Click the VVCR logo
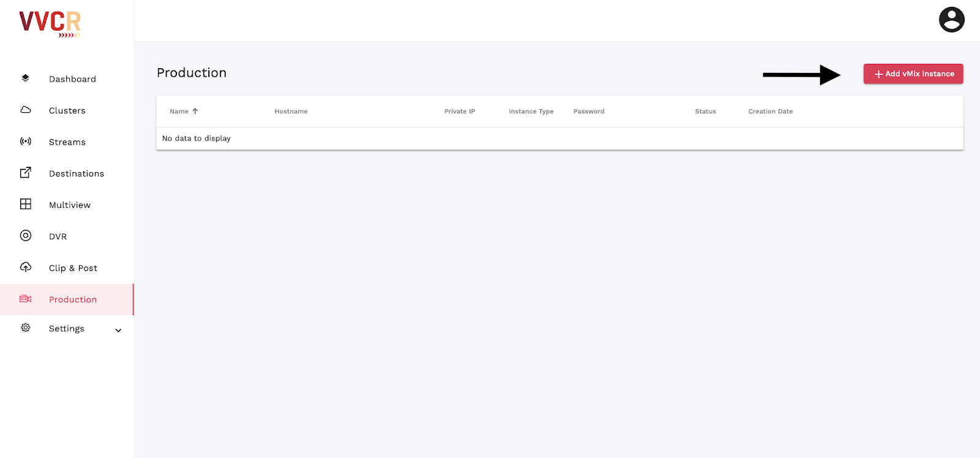The image size is (980, 458). tap(50, 23)
